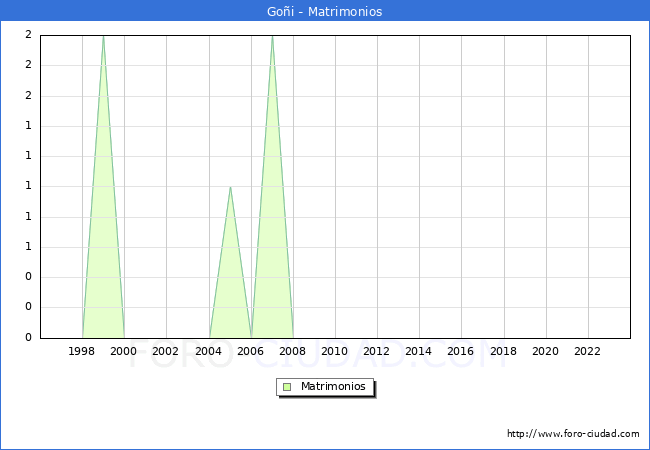Screen dimensions: 650x450
Task: Open the foro-ciudad.com link
Action: click(573, 434)
